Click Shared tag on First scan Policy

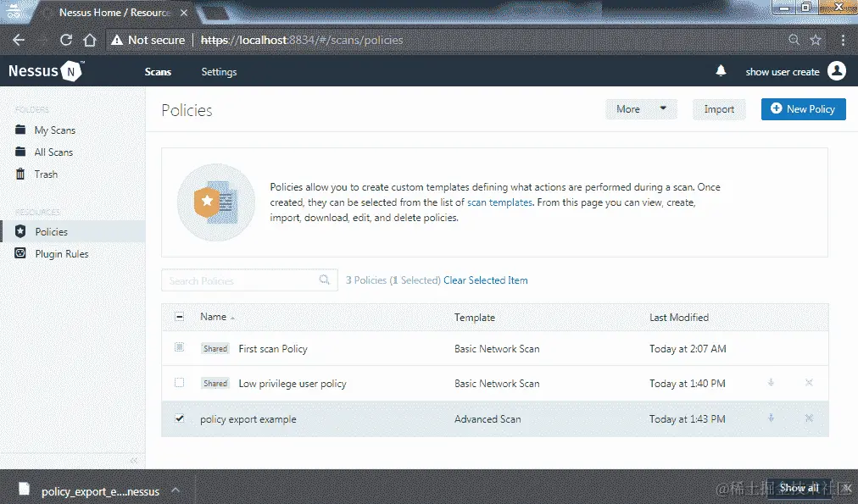point(215,348)
